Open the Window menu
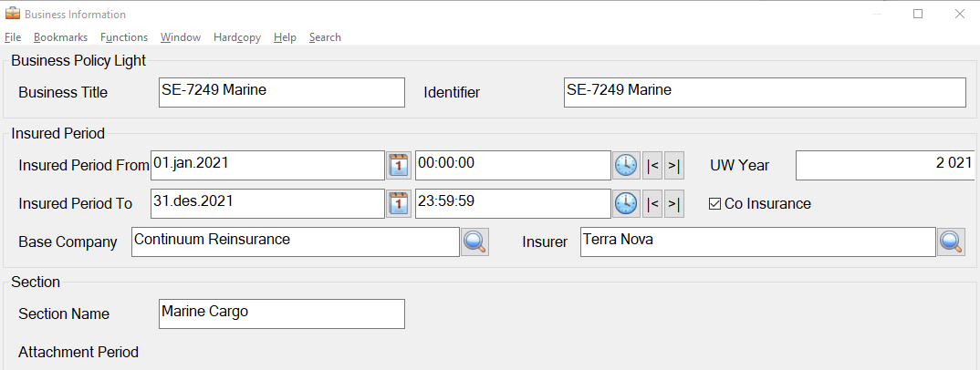This screenshot has width=980, height=370. [181, 37]
